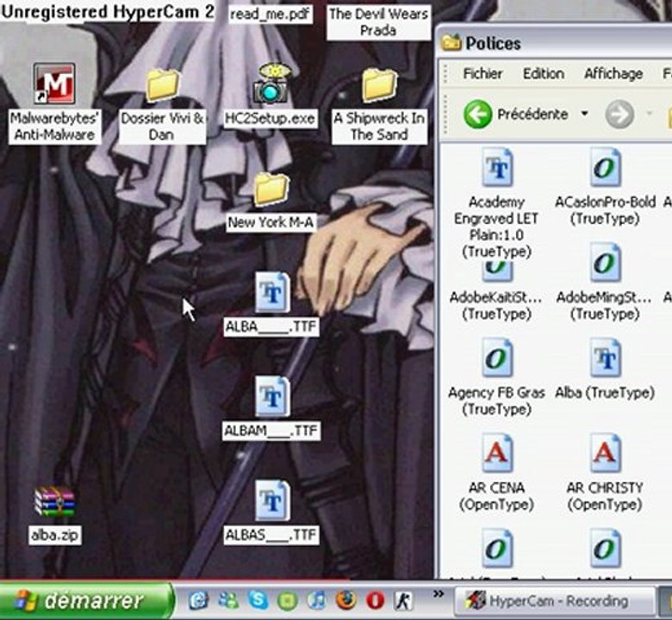Viewport: 672px width, 620px height.
Task: Open the Edition menu in Polices window
Action: [544, 74]
